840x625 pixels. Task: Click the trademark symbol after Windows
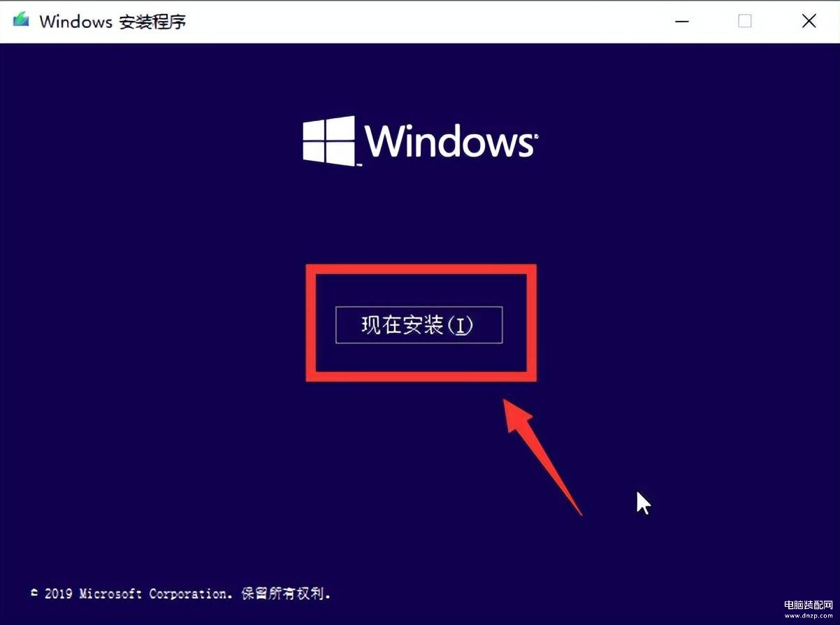pos(536,136)
